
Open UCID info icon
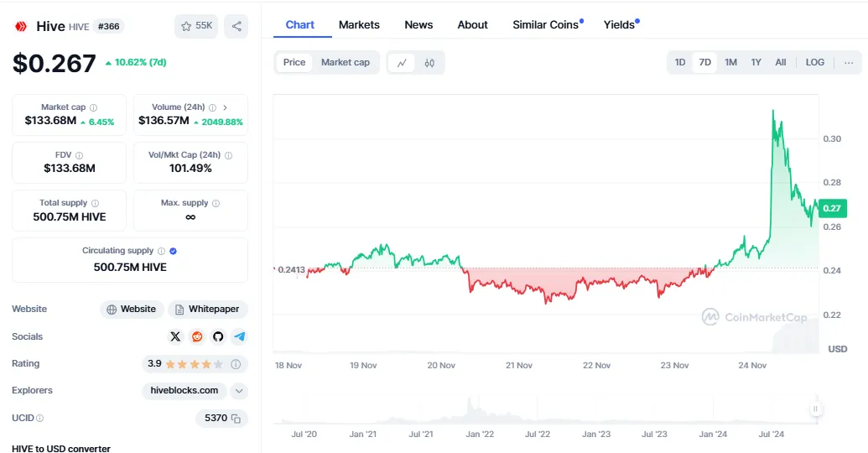point(40,418)
